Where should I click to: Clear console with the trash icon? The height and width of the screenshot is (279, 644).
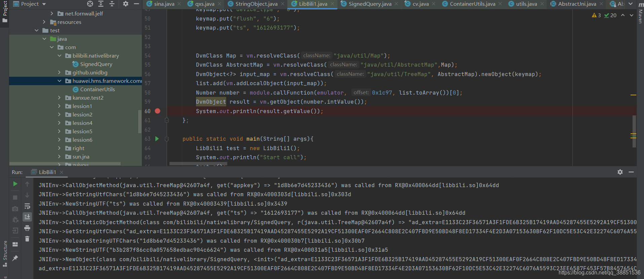pyautogui.click(x=27, y=239)
